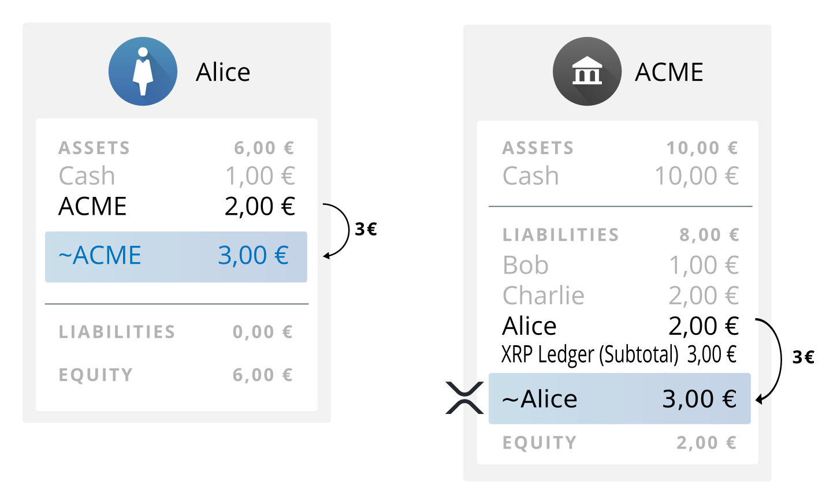Click ACME's Cash 10,00 € row
This screenshot has height=504, width=837.
pos(619,176)
